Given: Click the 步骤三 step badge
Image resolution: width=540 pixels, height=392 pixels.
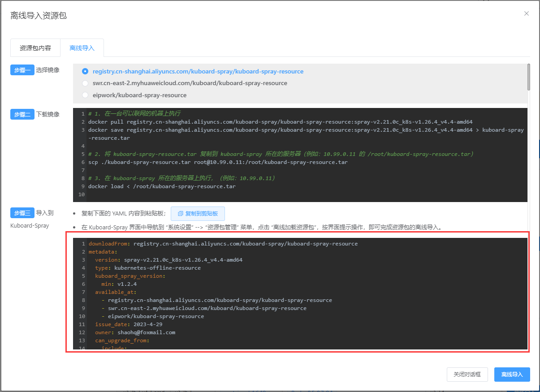Looking at the screenshot, I should pyautogui.click(x=22, y=213).
